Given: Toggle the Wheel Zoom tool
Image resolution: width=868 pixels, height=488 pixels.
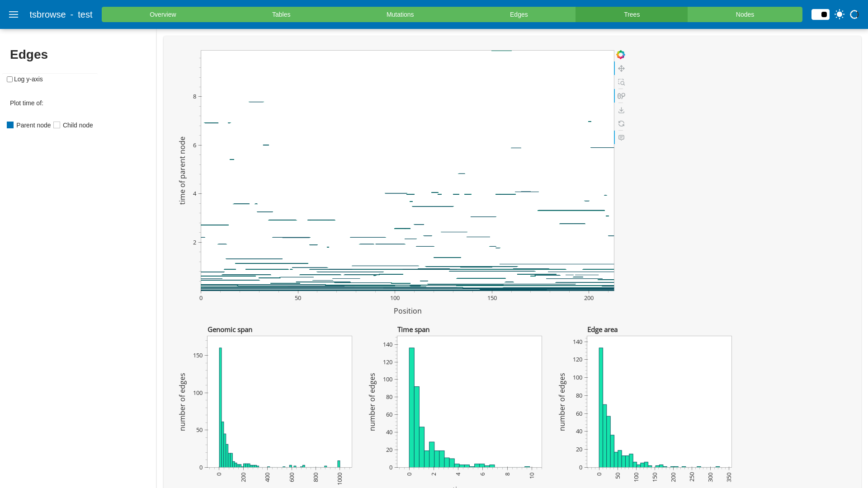Looking at the screenshot, I should click(621, 96).
